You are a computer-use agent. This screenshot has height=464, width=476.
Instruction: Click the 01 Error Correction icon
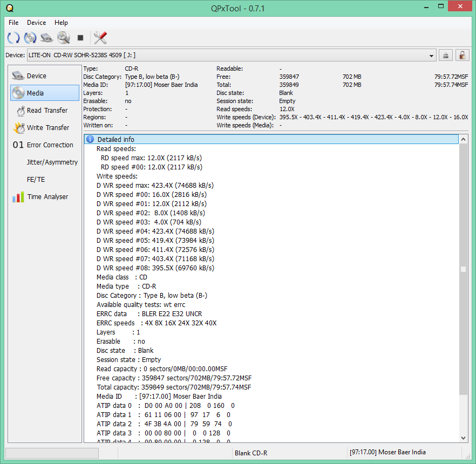coord(18,145)
